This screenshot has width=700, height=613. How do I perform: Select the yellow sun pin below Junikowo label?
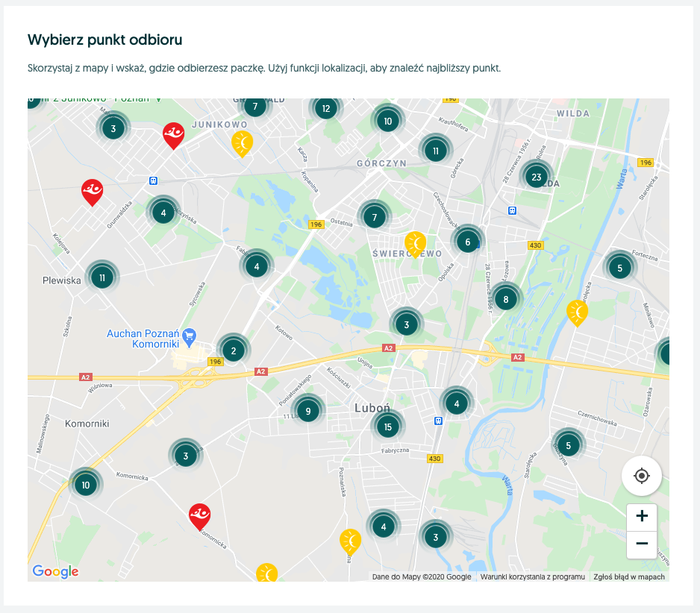coord(242,144)
